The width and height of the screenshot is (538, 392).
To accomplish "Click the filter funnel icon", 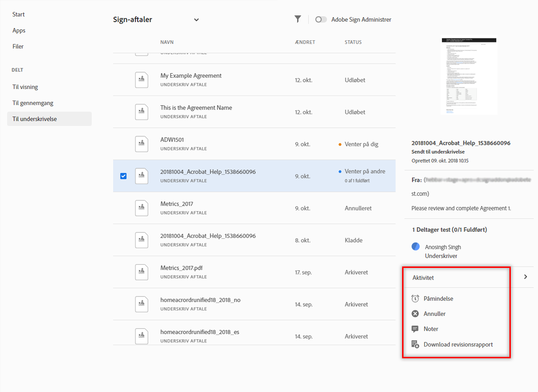I will point(298,19).
